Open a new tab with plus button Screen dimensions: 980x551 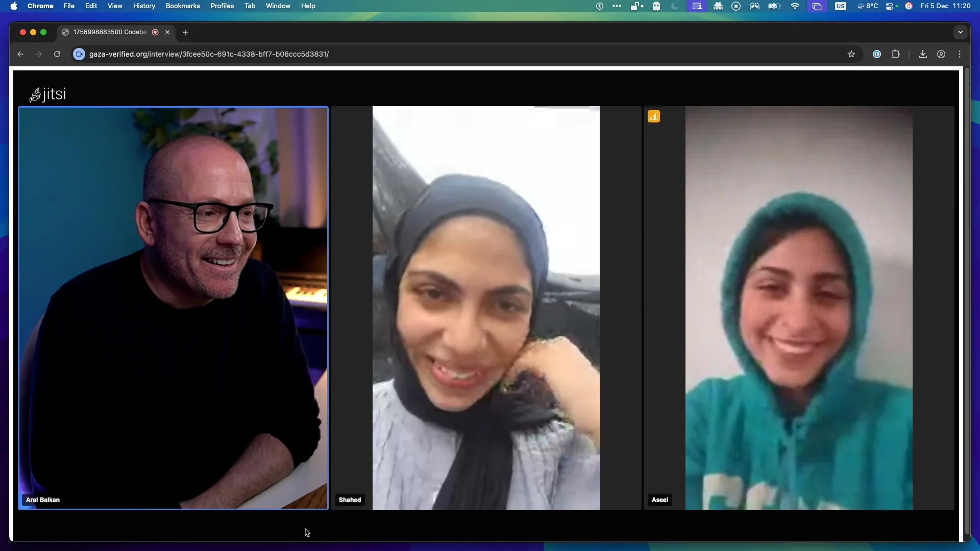(x=186, y=32)
